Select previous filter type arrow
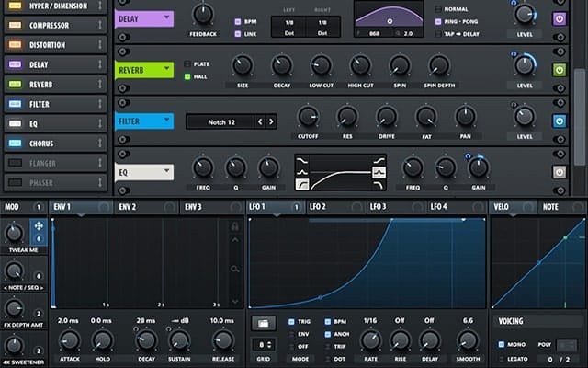Image resolution: width=588 pixels, height=368 pixels. coord(260,121)
